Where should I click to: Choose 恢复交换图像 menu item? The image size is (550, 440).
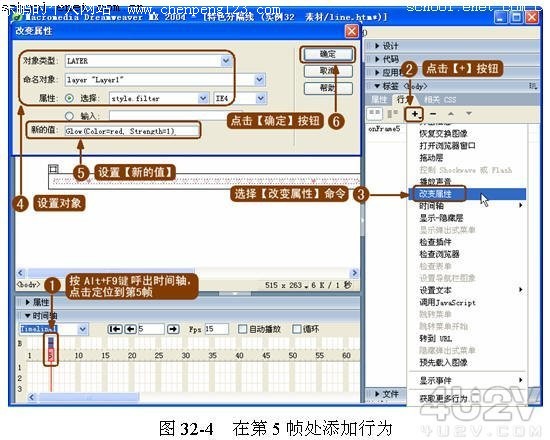[x=443, y=134]
